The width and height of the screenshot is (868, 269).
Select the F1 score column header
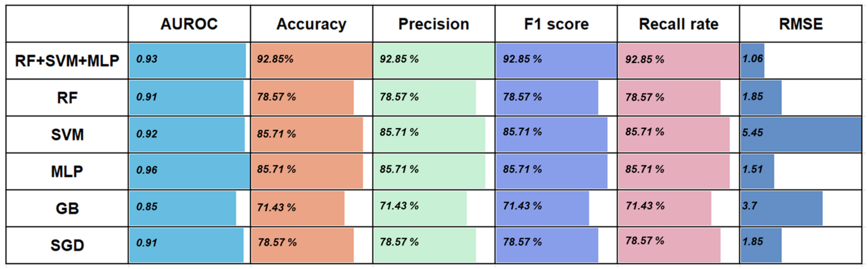(556, 24)
